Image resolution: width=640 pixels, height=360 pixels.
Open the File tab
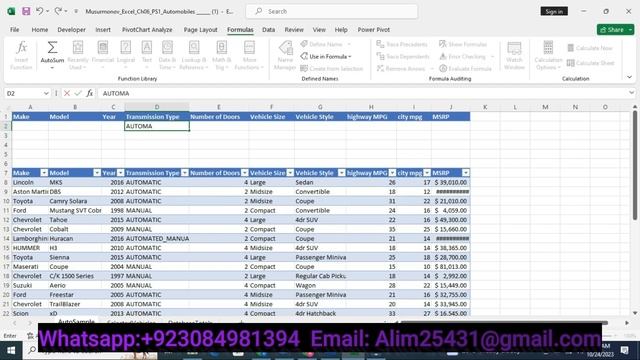pyautogui.click(x=15, y=30)
